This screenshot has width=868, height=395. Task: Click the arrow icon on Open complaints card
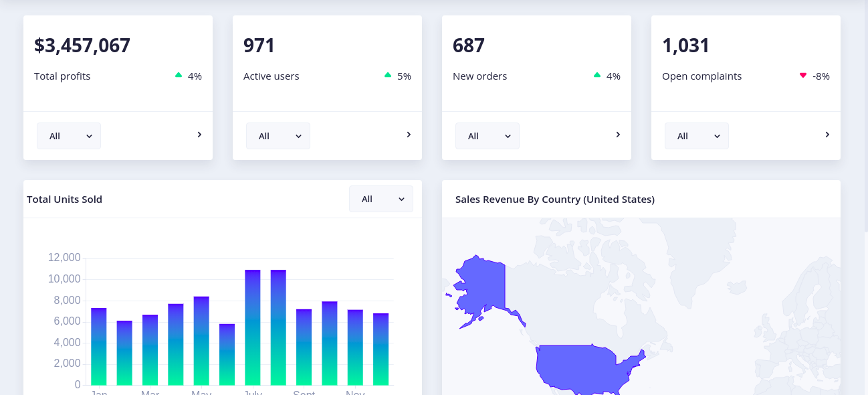827,135
